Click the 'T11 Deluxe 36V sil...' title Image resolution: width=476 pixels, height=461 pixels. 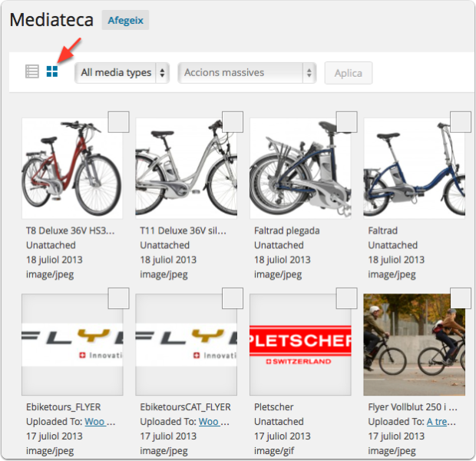pyautogui.click(x=183, y=230)
